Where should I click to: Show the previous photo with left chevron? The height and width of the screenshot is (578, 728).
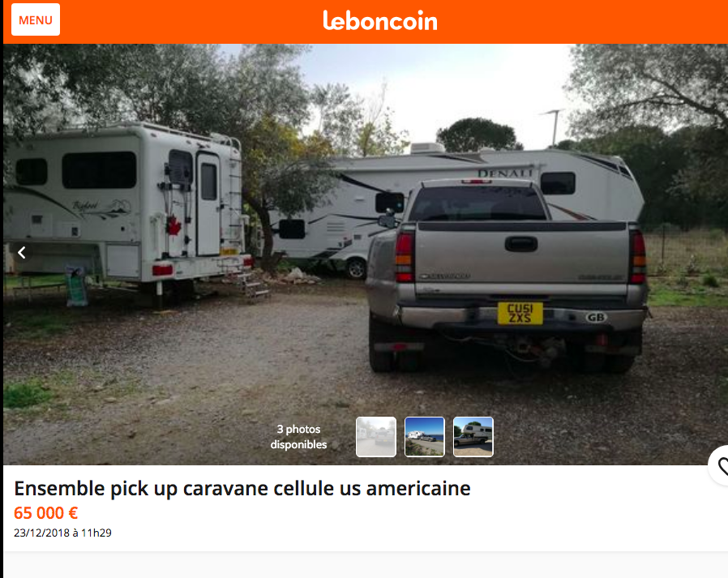(x=21, y=253)
